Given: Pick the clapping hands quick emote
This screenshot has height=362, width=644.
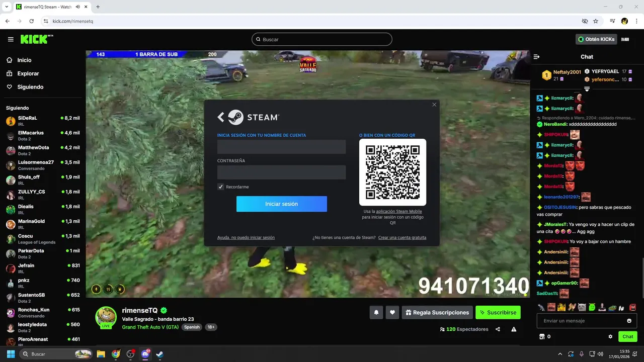Looking at the screenshot, I should tap(572, 307).
